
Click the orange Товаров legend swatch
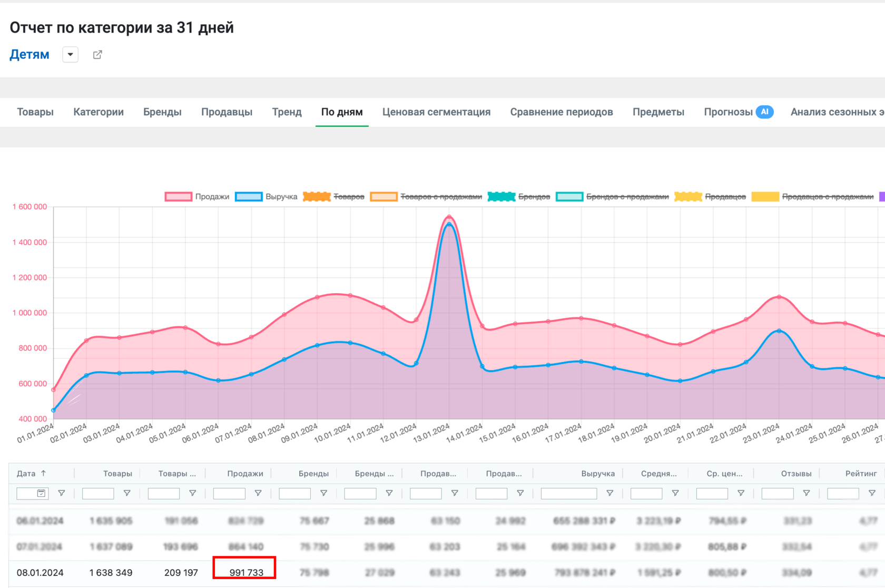(x=317, y=197)
